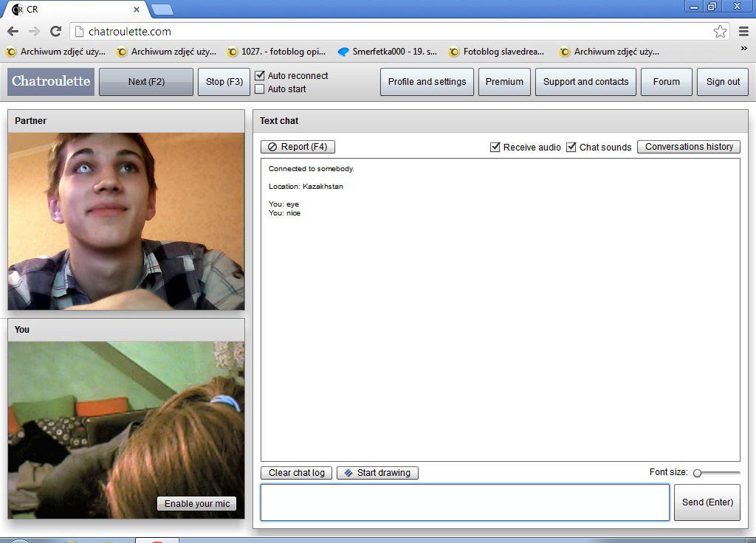Skip to next partner with Next (F2)
Screen dimensions: 756x543
pos(146,82)
